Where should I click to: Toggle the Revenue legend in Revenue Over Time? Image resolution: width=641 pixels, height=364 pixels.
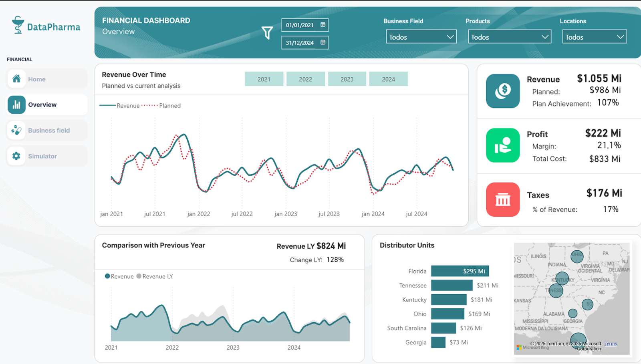(x=129, y=105)
